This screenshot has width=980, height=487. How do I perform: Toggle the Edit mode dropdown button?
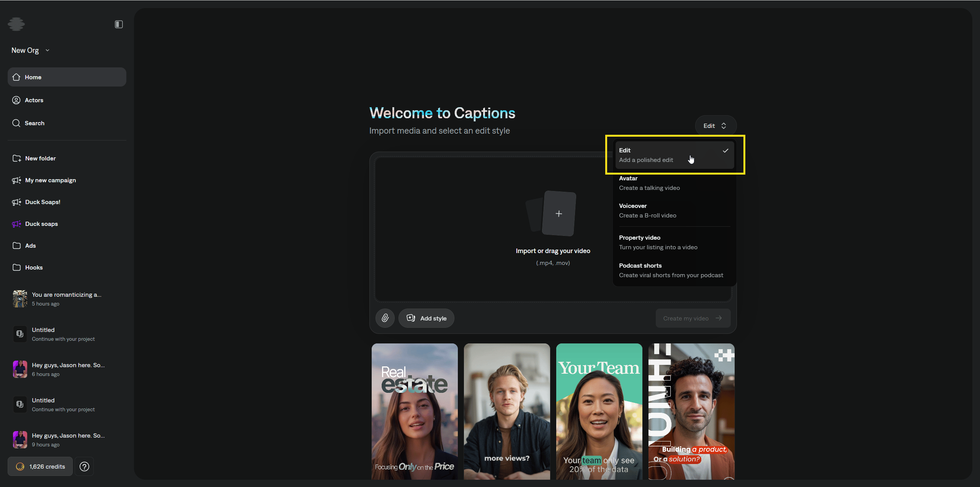pyautogui.click(x=715, y=126)
